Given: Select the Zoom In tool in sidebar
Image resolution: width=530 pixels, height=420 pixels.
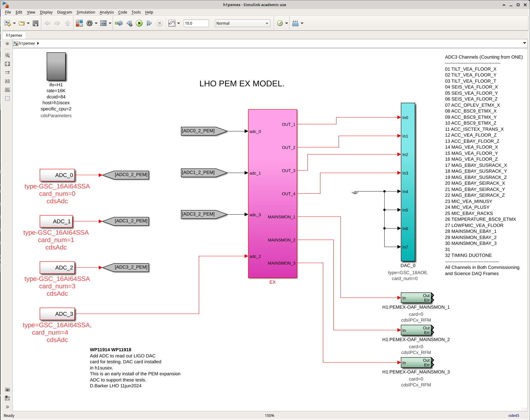Looking at the screenshot, I should (7, 55).
